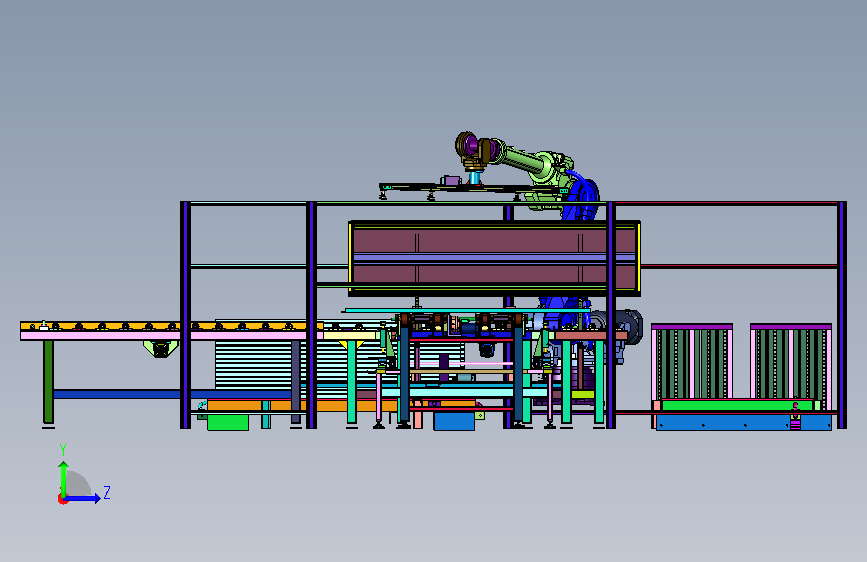Pick the blue crossbar under the conveyor
This screenshot has height=562, width=867.
click(x=171, y=394)
